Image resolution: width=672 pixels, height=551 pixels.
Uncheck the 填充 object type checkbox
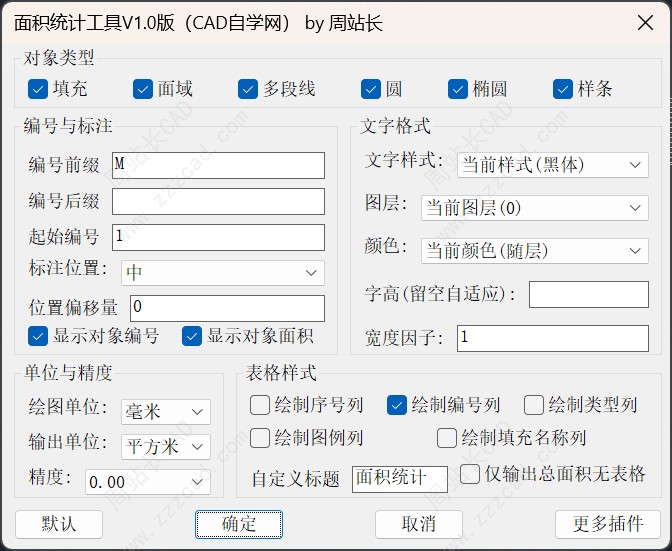click(38, 89)
